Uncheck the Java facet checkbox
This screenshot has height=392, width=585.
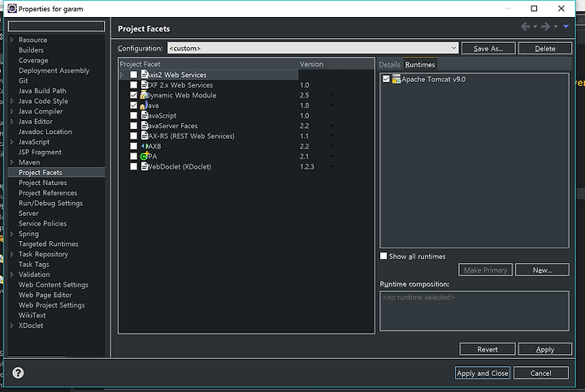(x=133, y=105)
